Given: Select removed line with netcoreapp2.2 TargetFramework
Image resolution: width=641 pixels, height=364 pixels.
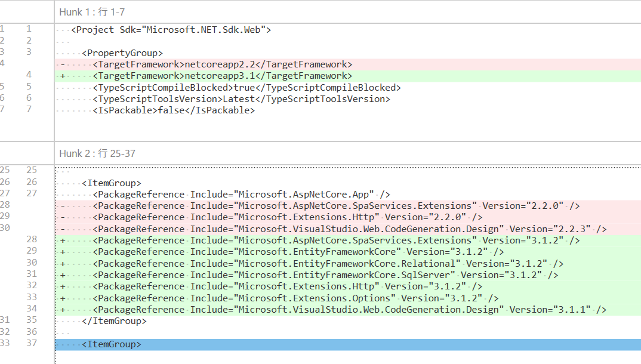Looking at the screenshot, I should (x=347, y=64).
